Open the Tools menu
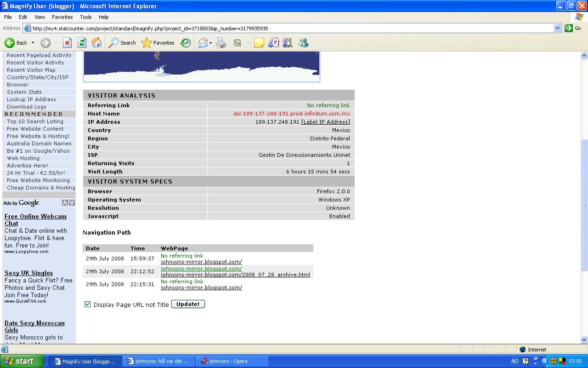The image size is (588, 368). [86, 17]
